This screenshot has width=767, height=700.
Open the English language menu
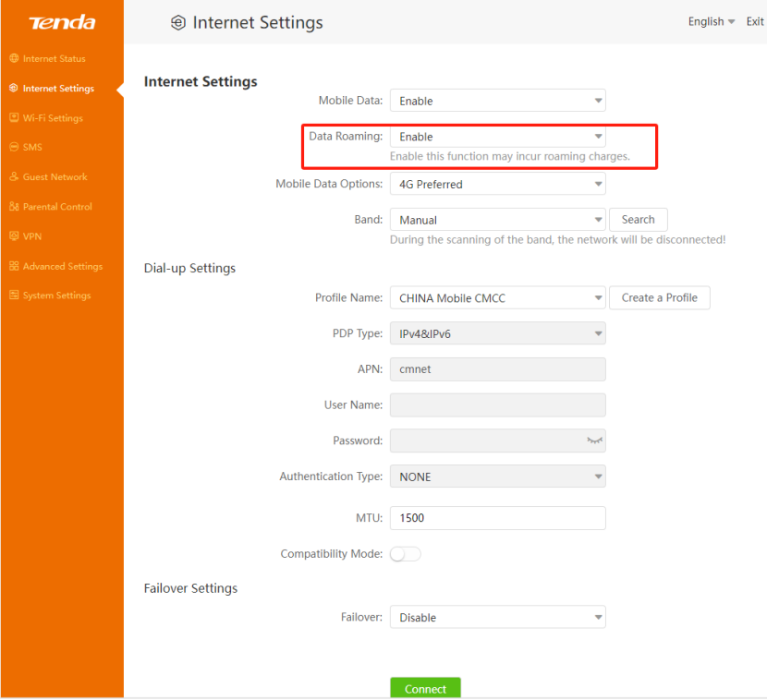711,21
